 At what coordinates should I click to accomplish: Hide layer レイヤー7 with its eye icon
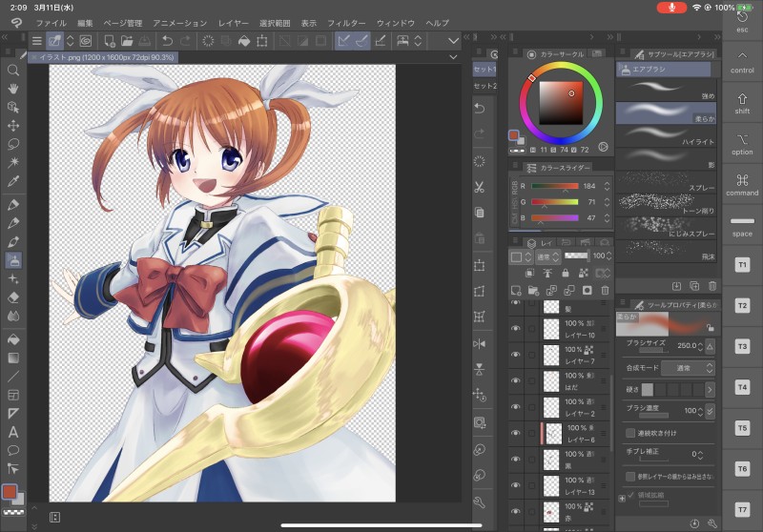point(516,355)
